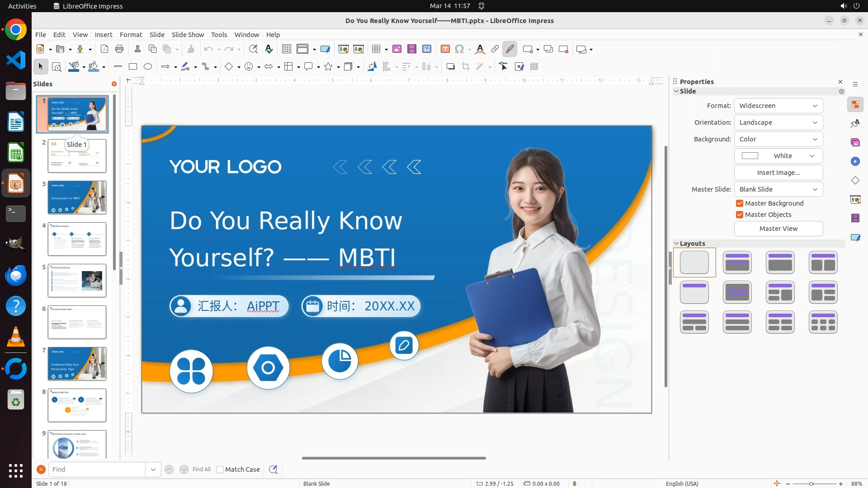
Task: Click the Master View button
Action: coord(778,229)
